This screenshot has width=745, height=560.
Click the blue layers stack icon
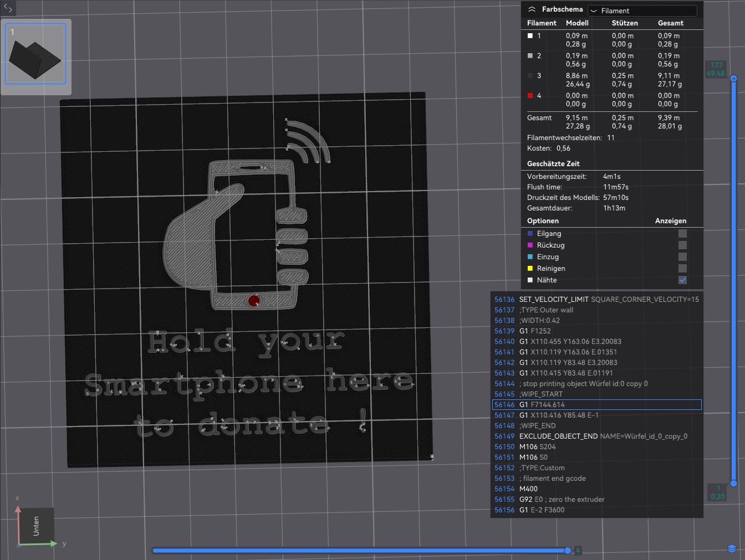732,548
